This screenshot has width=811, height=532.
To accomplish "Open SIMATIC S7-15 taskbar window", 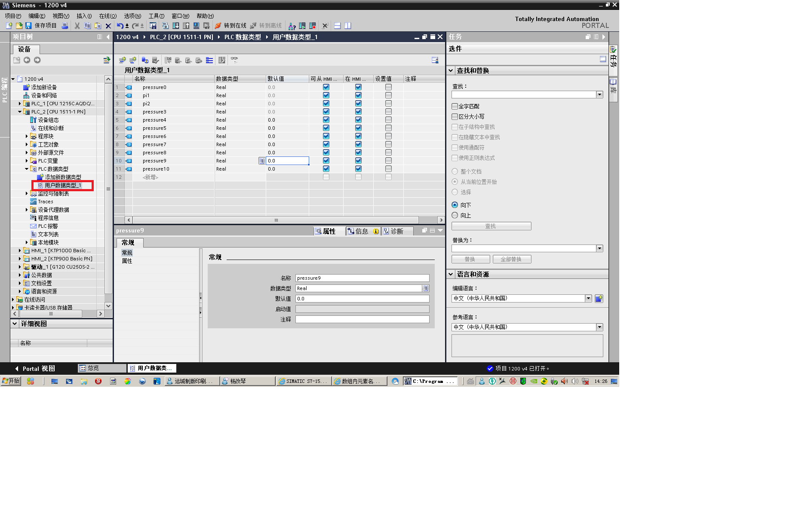I will point(303,381).
